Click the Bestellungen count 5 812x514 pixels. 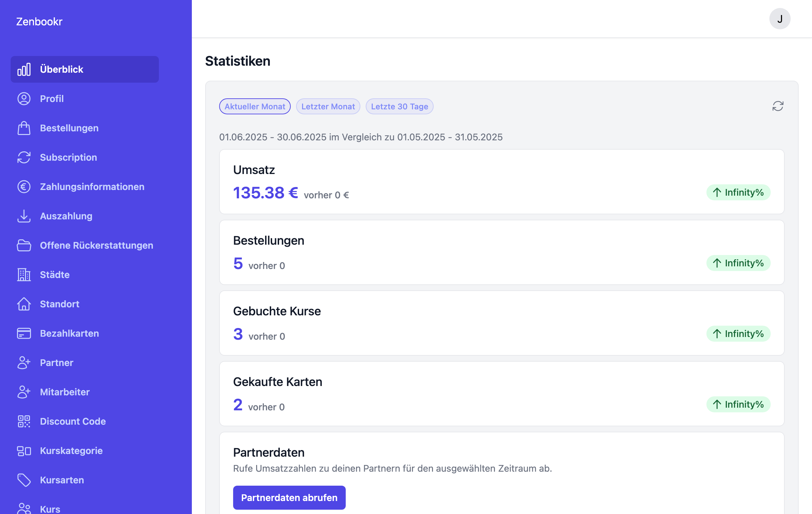point(238,263)
